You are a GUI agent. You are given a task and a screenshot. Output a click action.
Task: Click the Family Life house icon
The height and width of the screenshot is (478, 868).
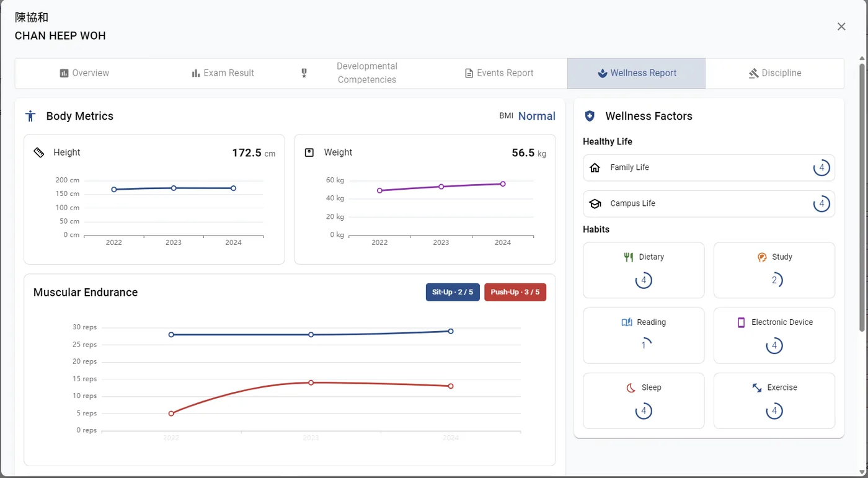[x=595, y=167]
